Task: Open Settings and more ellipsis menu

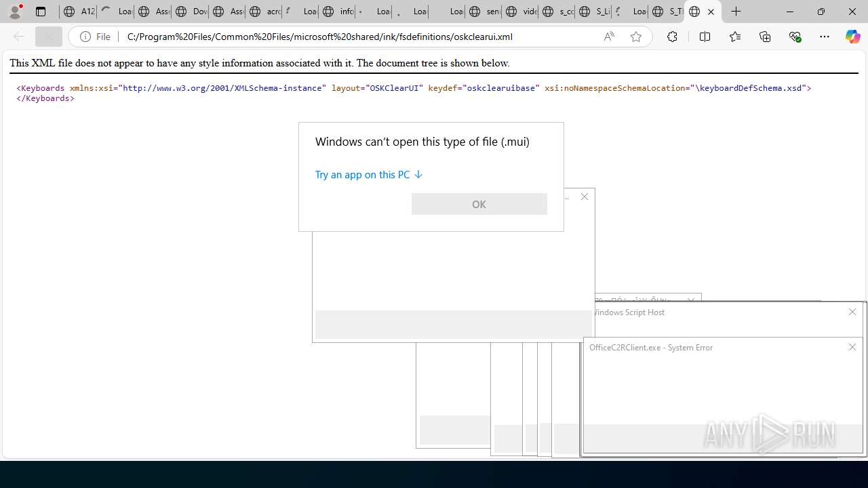Action: (825, 37)
